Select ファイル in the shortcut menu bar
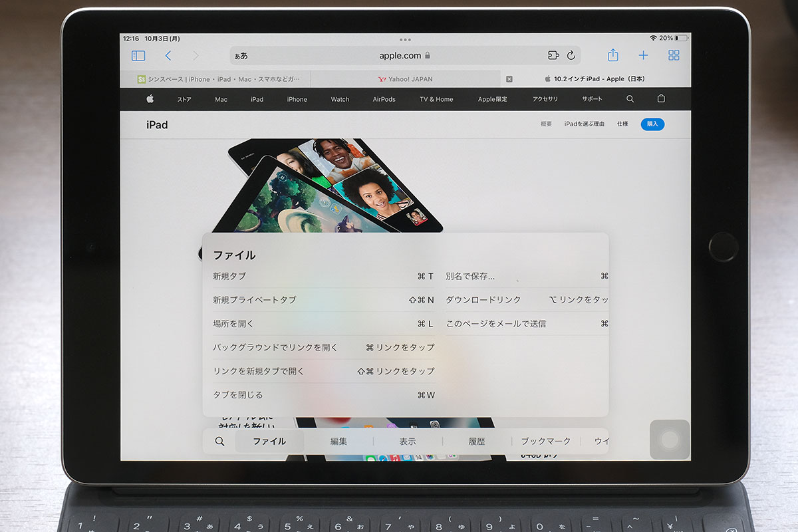The height and width of the screenshot is (532, 798). (x=269, y=441)
